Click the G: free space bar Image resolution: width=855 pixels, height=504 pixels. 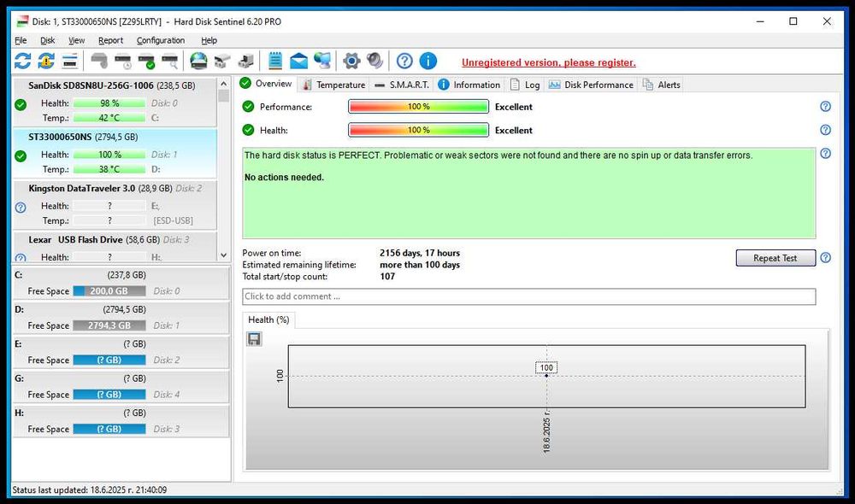(x=109, y=395)
